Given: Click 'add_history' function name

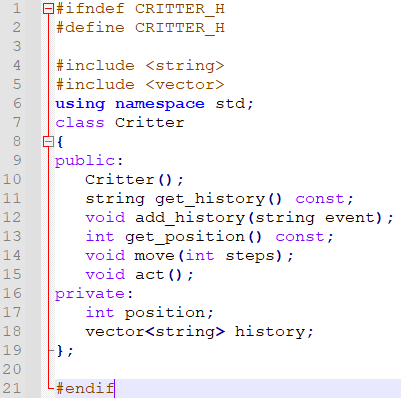Looking at the screenshot, I should pos(190,218).
